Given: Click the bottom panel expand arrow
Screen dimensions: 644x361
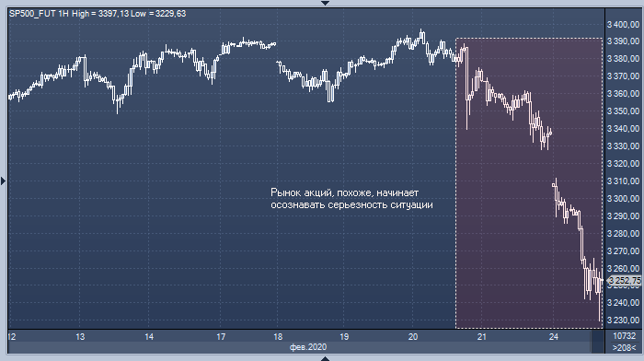Looking at the screenshot, I should point(325,358).
